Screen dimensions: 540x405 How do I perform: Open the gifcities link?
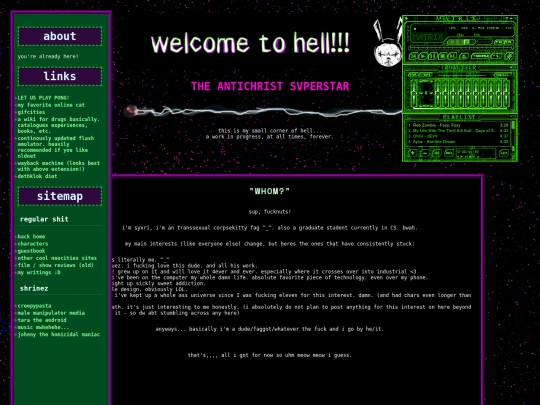coord(31,112)
